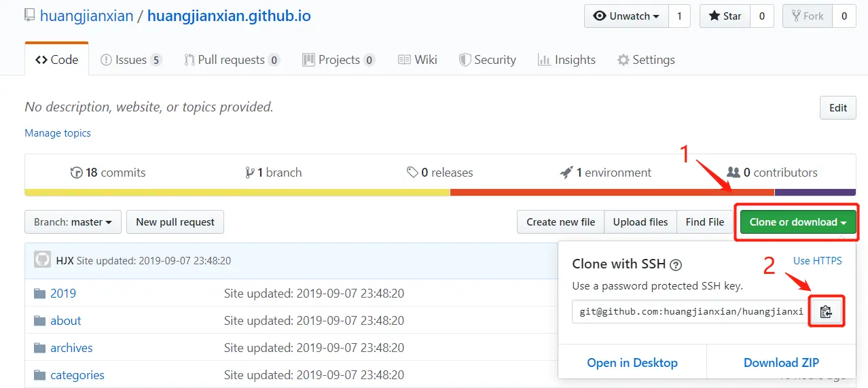Viewport: 868px width, 388px height.
Task: Open the Unwatch dropdown
Action: click(626, 16)
